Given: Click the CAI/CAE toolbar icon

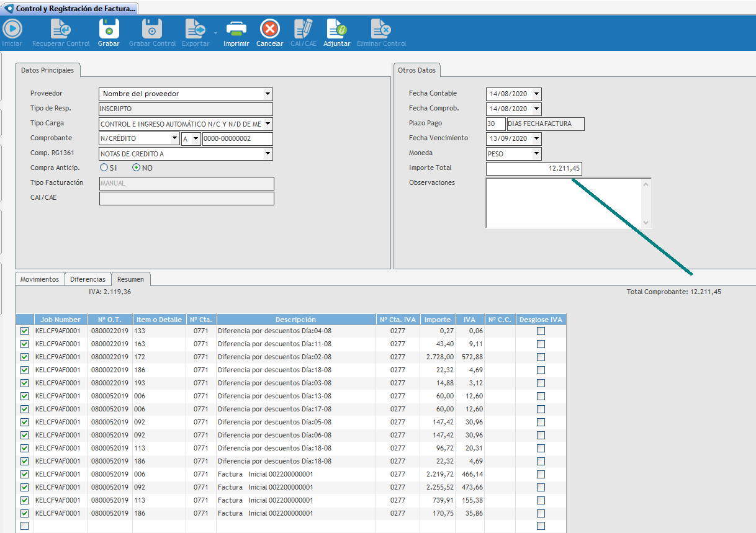Looking at the screenshot, I should click(304, 29).
